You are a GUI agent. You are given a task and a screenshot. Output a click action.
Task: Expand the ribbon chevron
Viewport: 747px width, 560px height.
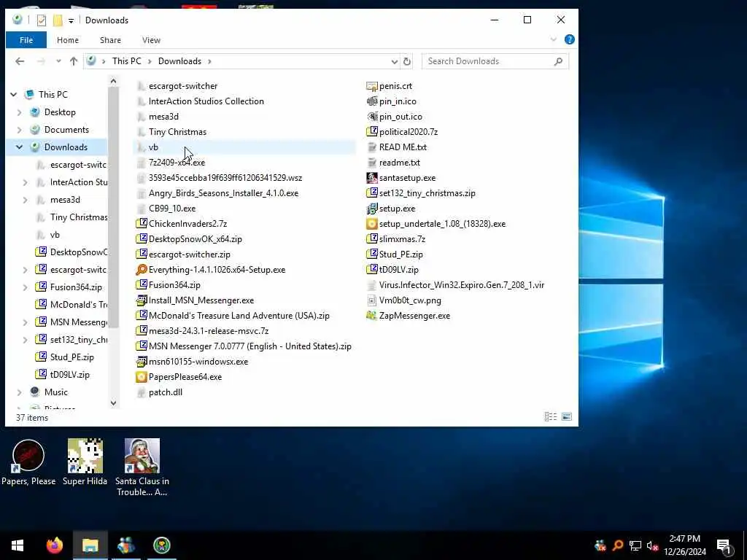553,39
